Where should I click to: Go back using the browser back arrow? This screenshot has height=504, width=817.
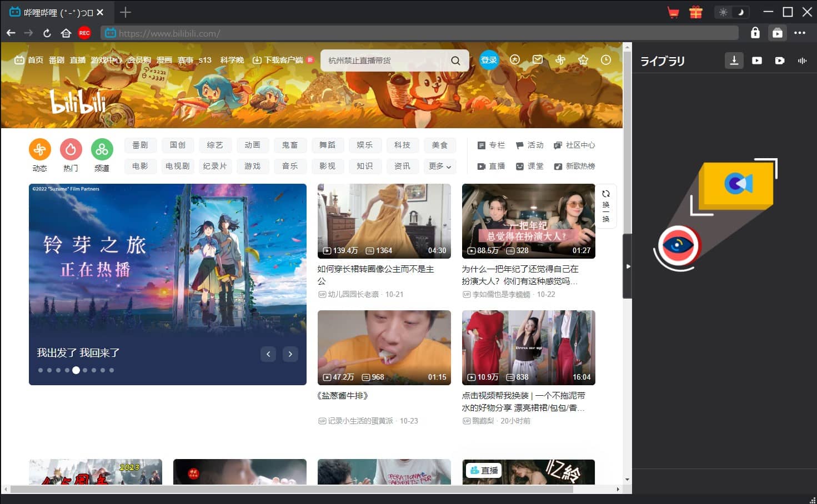point(11,33)
